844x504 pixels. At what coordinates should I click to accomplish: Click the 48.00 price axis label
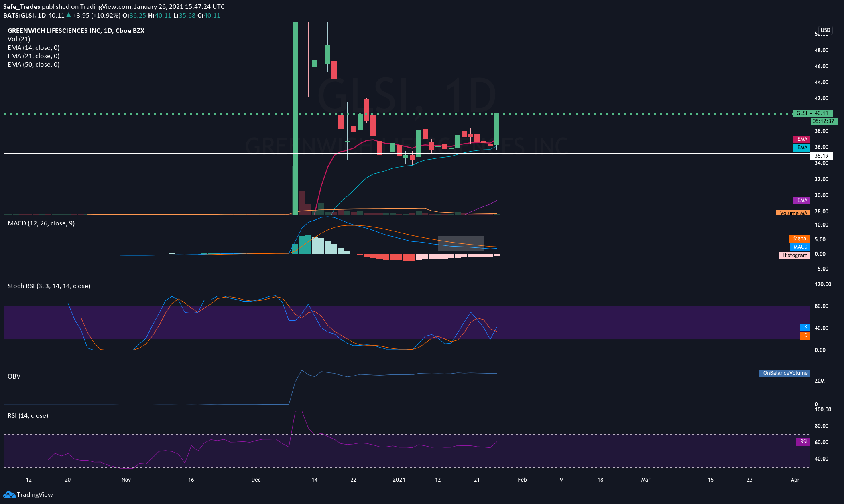coord(822,50)
